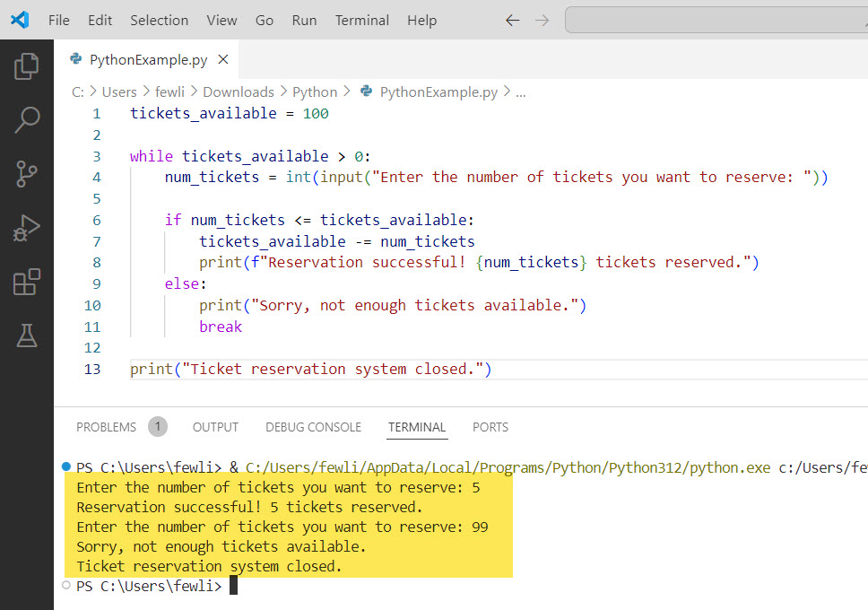Open the Terminal menu
Screen dimensions: 868x610
coord(362,20)
